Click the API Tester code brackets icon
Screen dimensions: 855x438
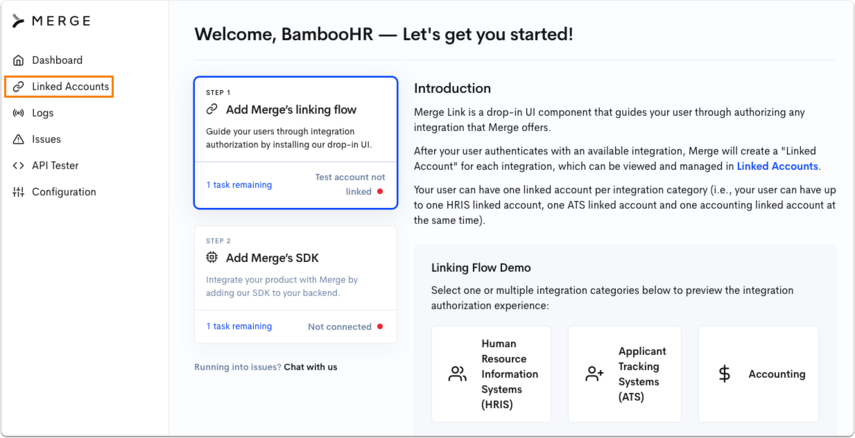click(19, 165)
